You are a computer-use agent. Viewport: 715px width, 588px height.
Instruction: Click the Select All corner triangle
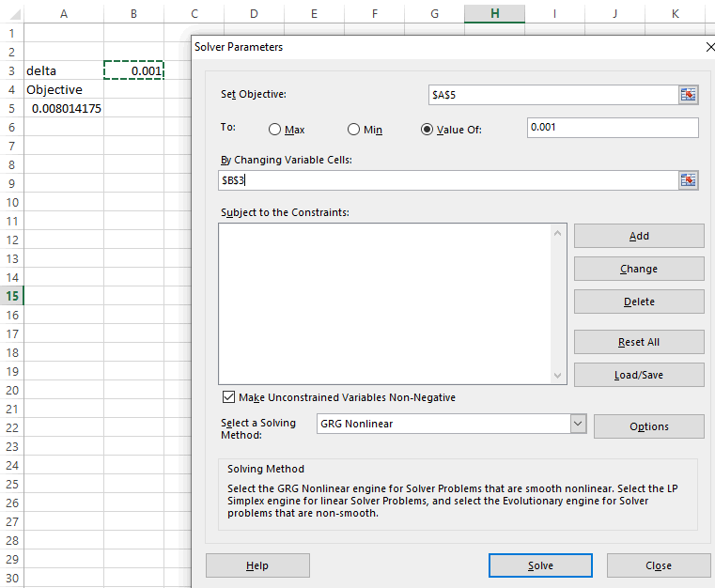pos(15,14)
